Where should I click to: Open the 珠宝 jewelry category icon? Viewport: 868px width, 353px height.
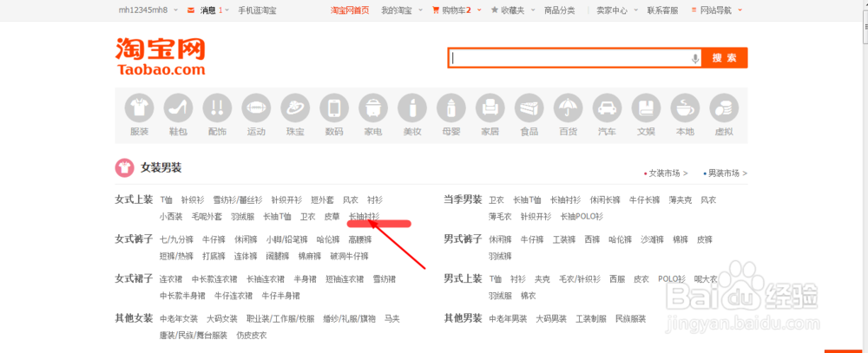point(295,108)
